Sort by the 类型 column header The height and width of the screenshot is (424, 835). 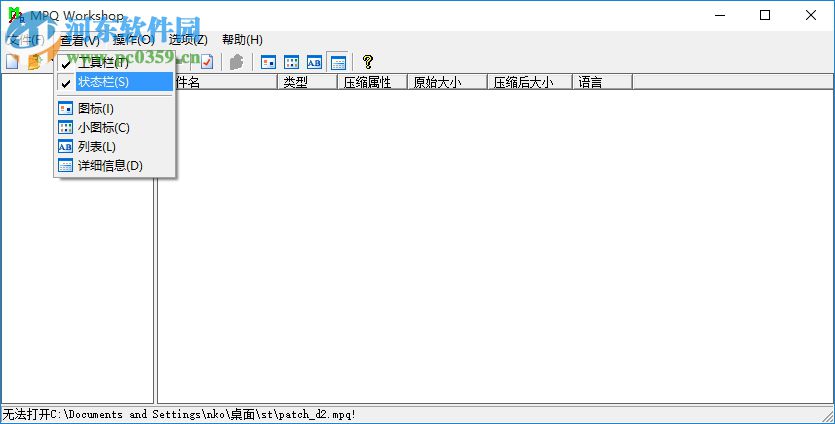(x=307, y=82)
